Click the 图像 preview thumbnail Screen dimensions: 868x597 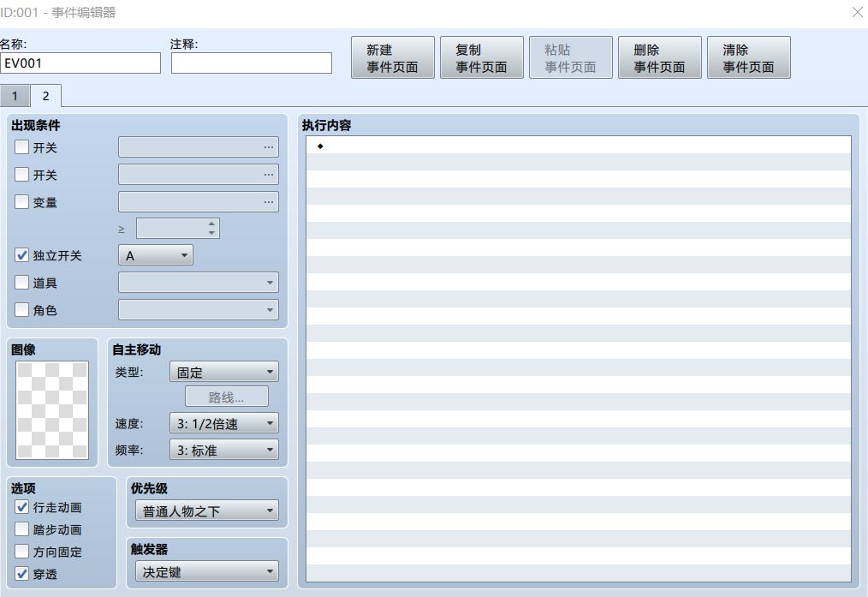[52, 409]
